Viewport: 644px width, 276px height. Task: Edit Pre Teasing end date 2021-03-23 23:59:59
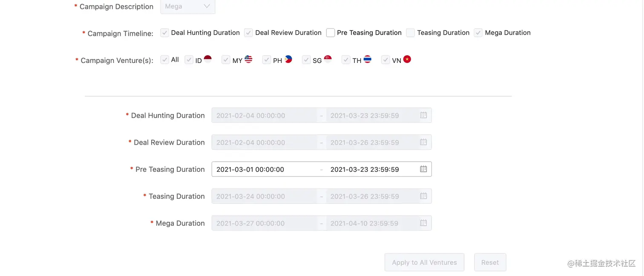click(365, 169)
